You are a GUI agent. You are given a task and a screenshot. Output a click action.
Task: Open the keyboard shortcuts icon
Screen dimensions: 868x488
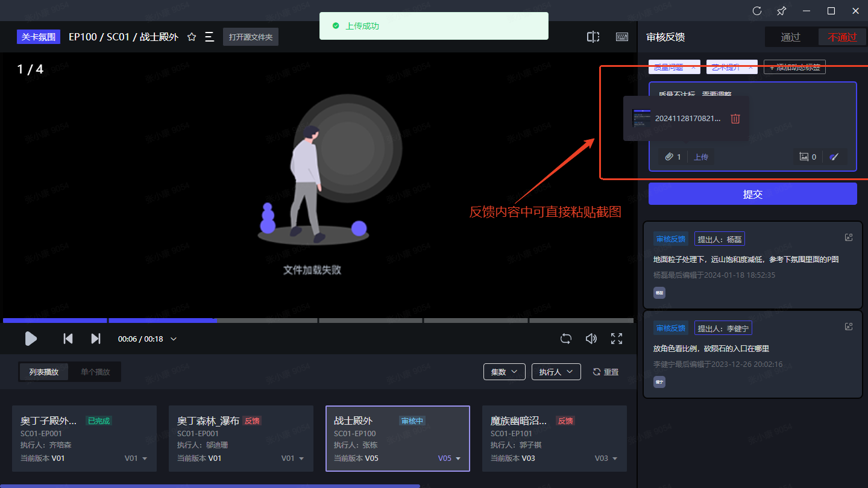pos(622,37)
